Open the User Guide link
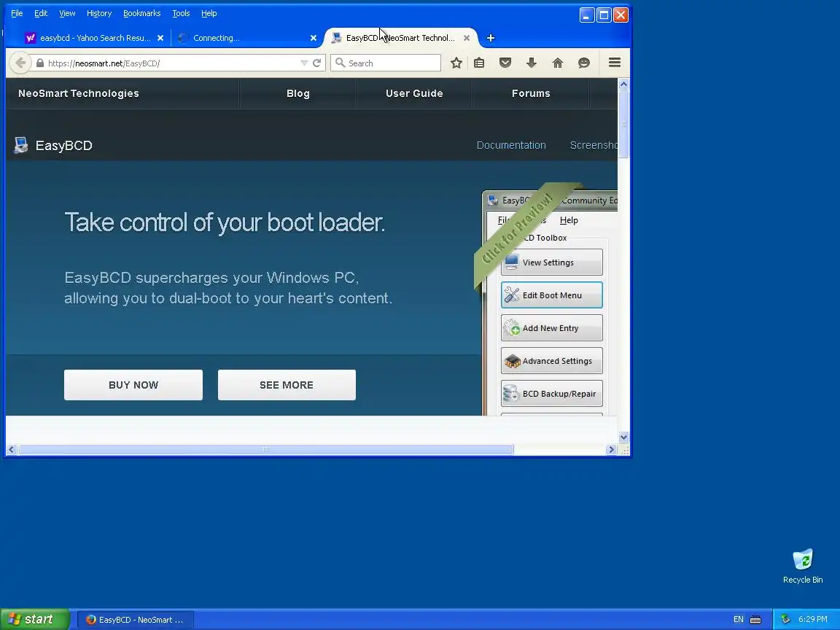The image size is (840, 630). coord(414,93)
